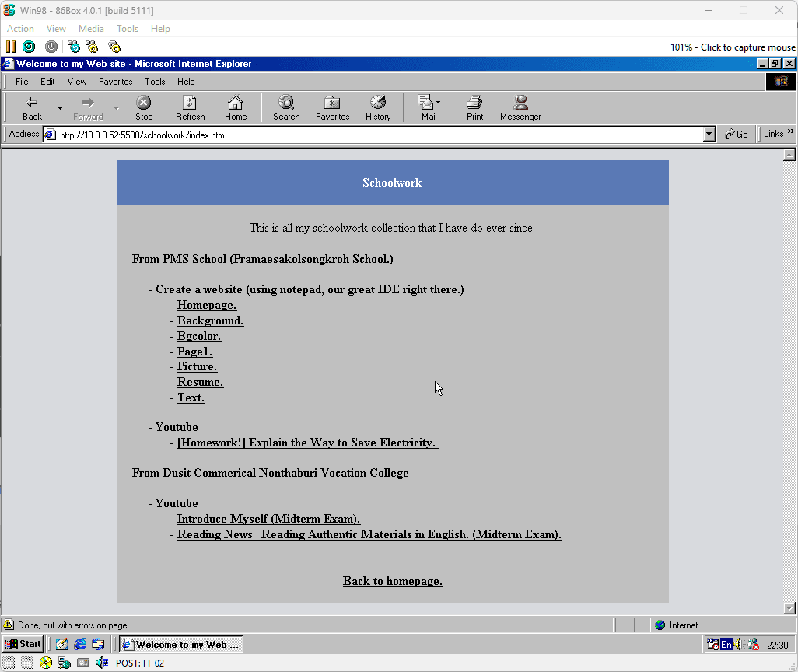This screenshot has height=672, width=798.
Task: Open the History panel from the toolbar
Action: click(x=378, y=107)
